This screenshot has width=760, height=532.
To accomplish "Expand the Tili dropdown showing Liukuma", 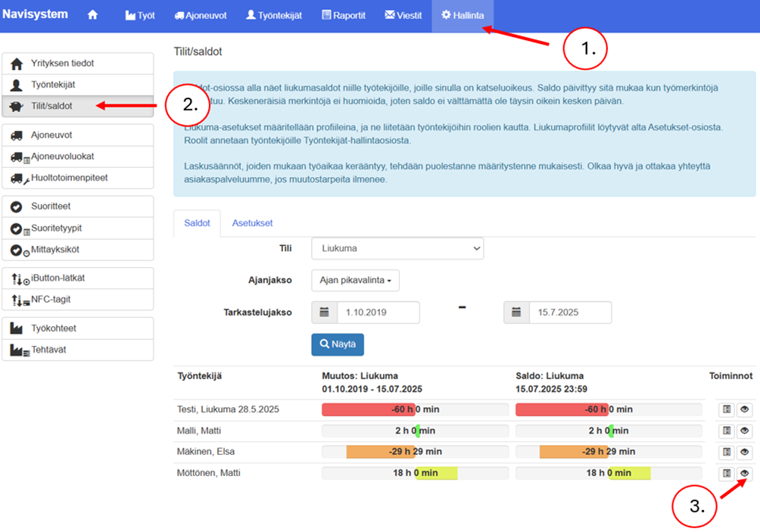I will coord(397,248).
